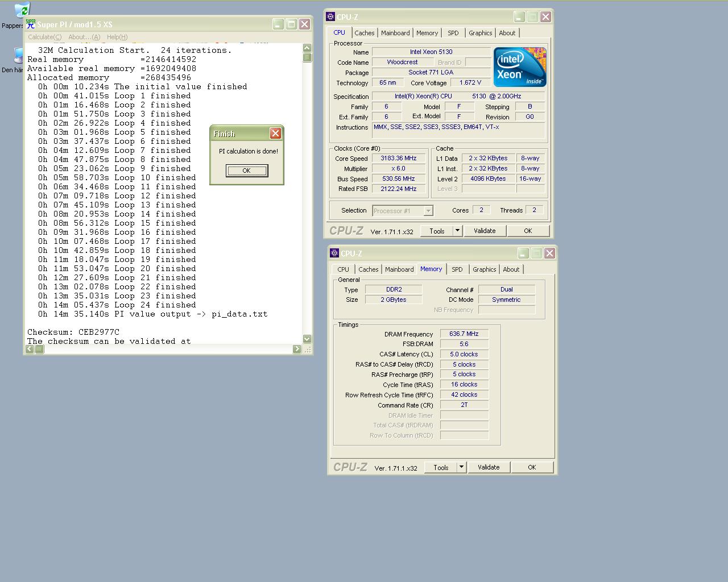
Task: Click Super PI horizontal scrollbar right arrow
Action: (x=297, y=349)
